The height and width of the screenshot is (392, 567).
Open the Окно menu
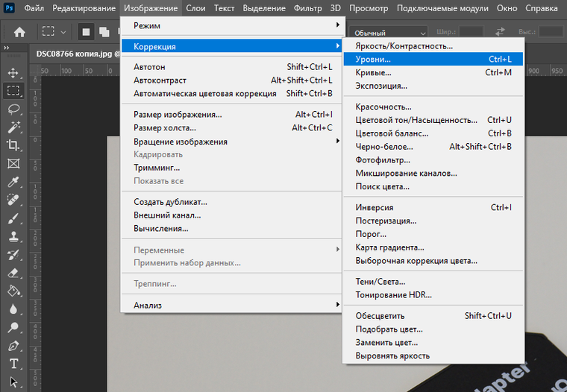coord(507,8)
